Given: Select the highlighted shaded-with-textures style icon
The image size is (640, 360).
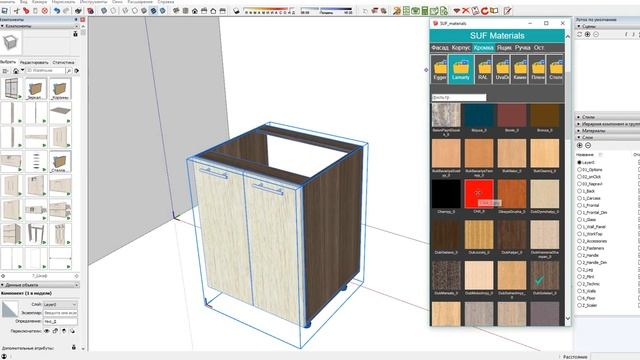Looking at the screenshot, I should pos(153,11).
